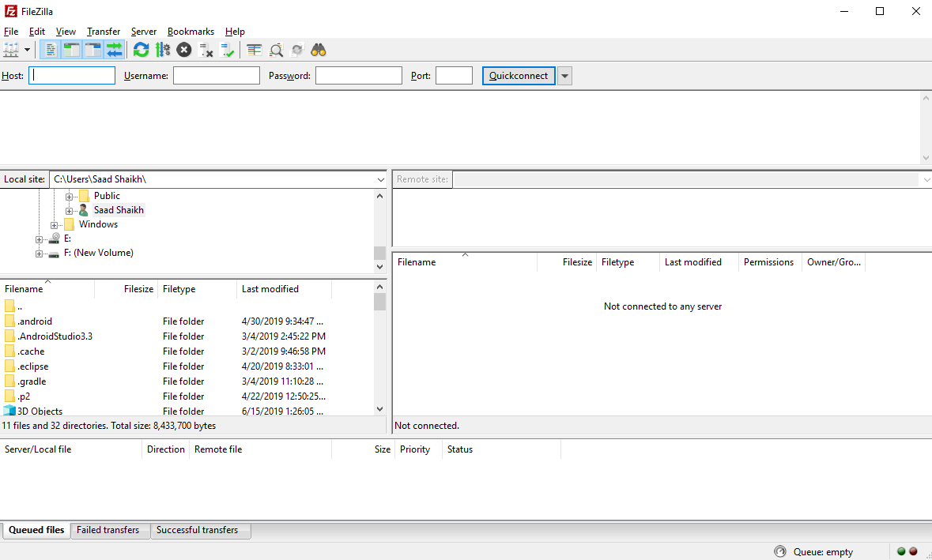The width and height of the screenshot is (932, 560).
Task: Click the Quickconnect button
Action: pyautogui.click(x=519, y=75)
